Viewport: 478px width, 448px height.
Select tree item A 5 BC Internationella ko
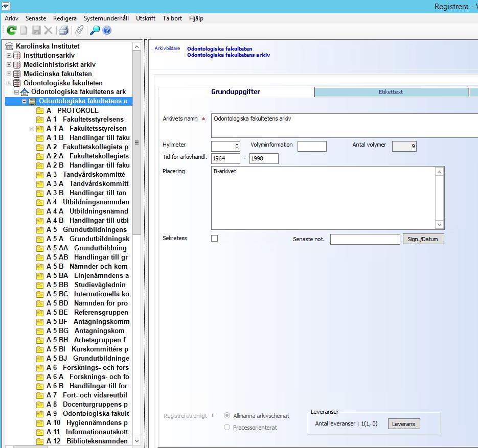tap(88, 294)
